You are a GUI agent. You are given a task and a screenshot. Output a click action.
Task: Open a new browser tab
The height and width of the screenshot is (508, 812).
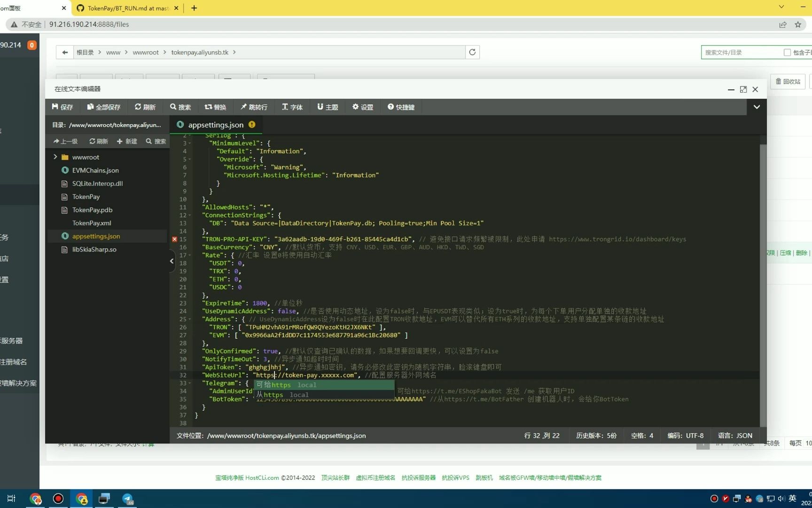[194, 8]
